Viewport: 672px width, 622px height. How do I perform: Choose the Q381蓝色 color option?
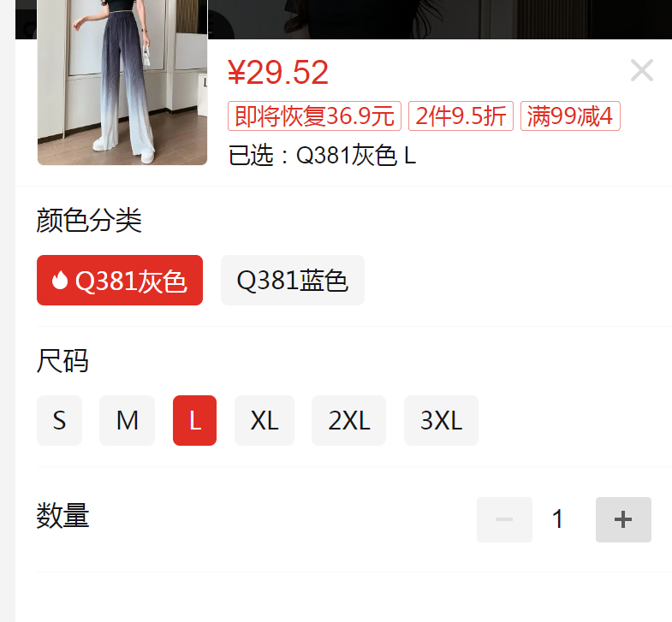[x=293, y=280]
